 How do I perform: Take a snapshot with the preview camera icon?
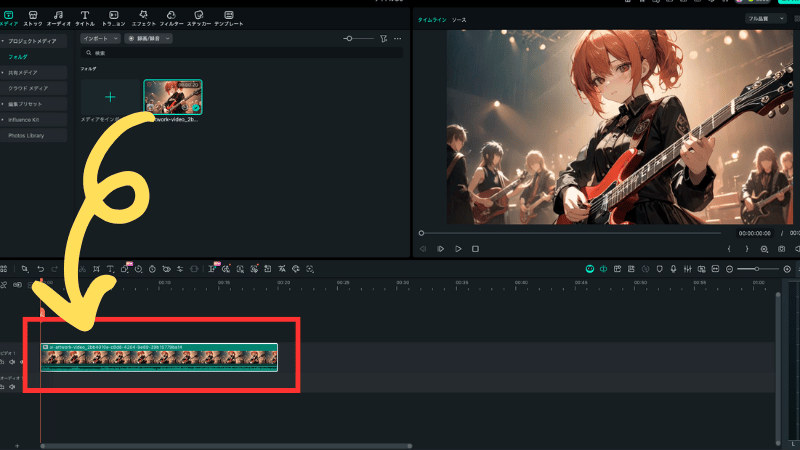click(x=782, y=248)
